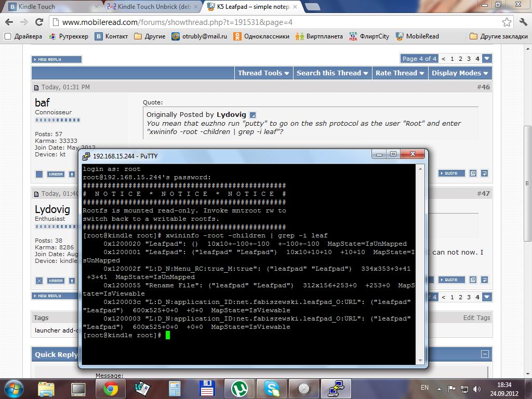532x399 pixels.
Task: Go back in Chrome browser
Action: 9,22
